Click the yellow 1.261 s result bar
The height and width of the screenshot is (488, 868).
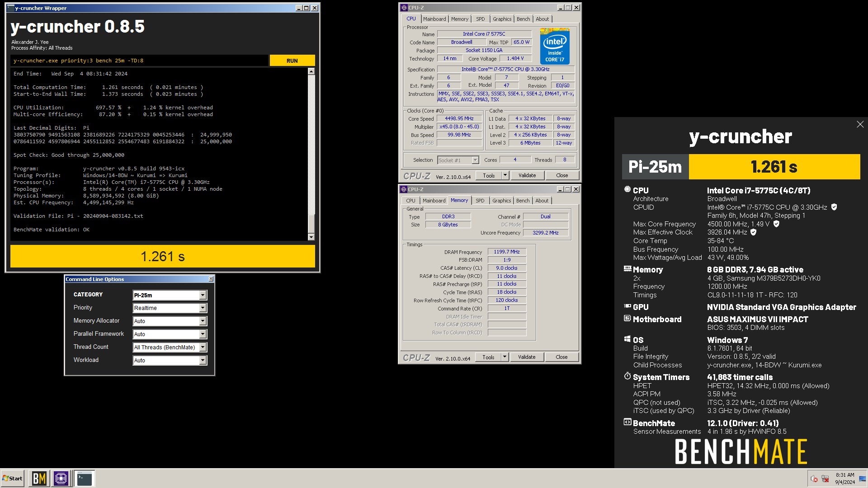(x=163, y=256)
